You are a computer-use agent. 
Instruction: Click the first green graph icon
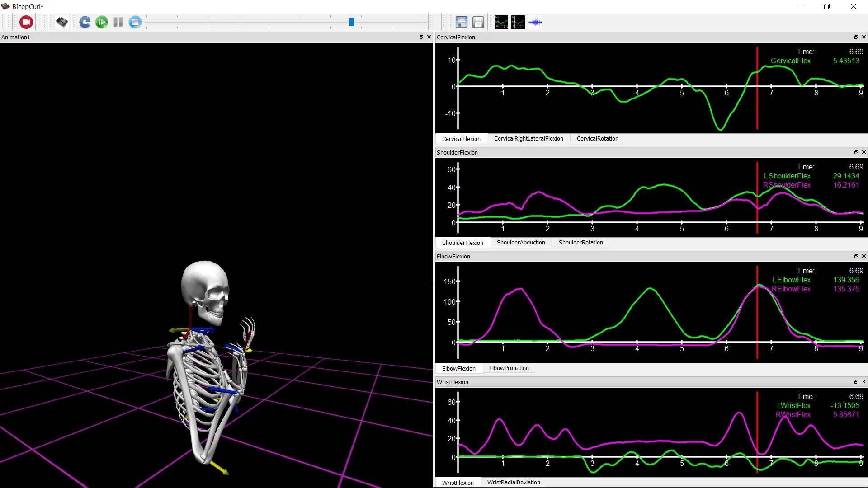click(x=501, y=22)
